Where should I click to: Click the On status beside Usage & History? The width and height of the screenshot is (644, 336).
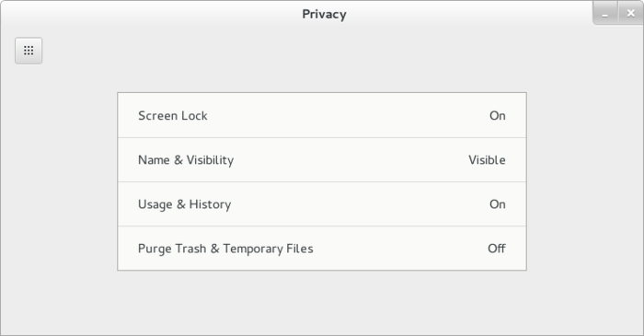point(498,204)
